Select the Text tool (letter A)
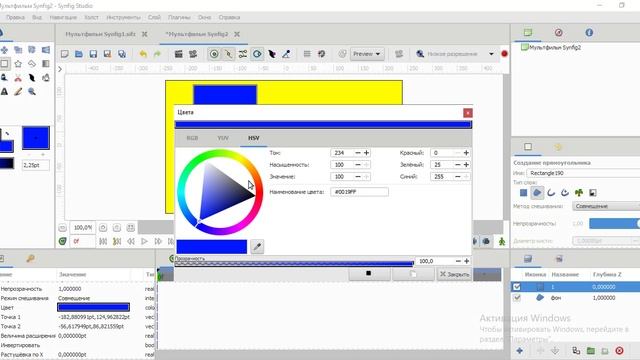 click(4, 91)
